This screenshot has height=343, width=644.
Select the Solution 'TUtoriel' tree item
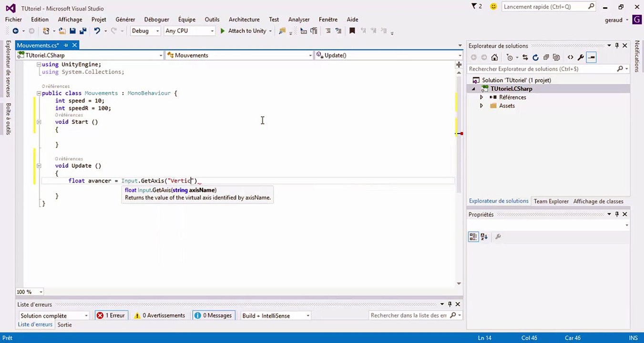tap(516, 80)
